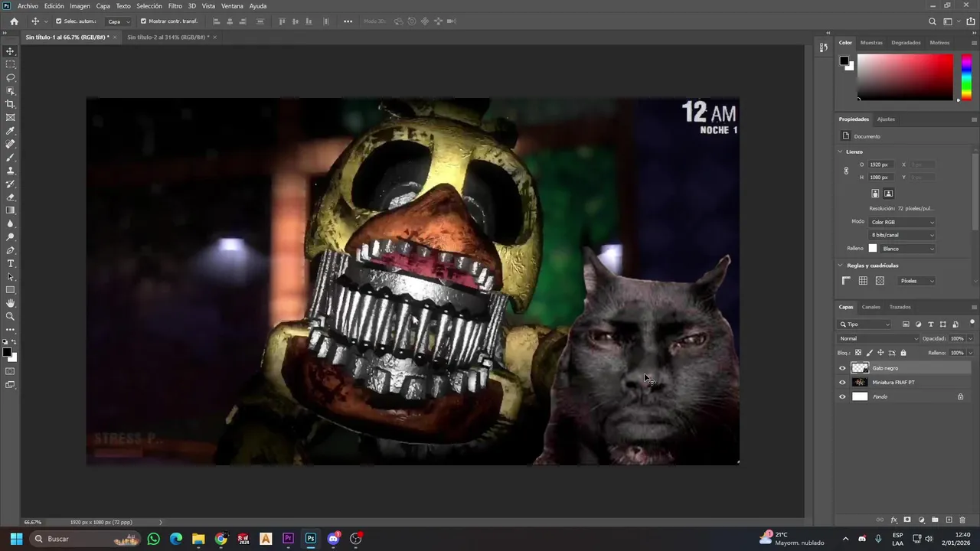This screenshot has width=980, height=551.
Task: Select the Spot Healing Brush tool
Action: pos(10,144)
